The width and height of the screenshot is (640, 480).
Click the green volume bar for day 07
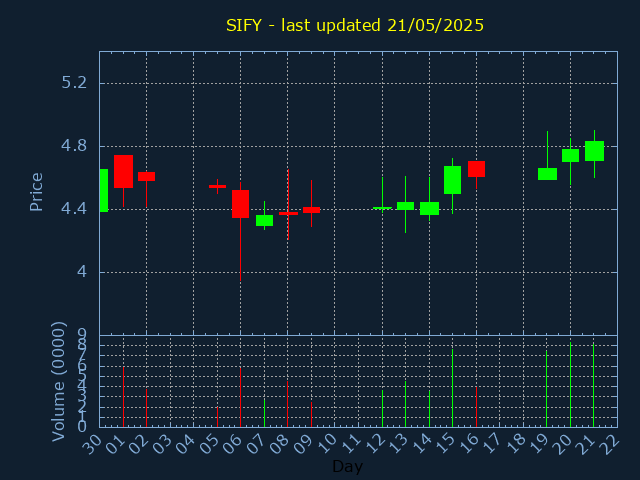click(264, 413)
